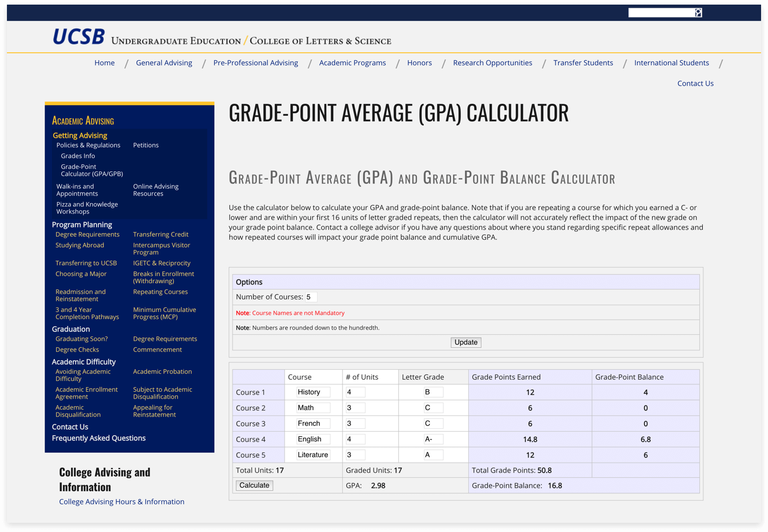Open Frequently Asked Questions in the sidebar
768x532 pixels.
[99, 438]
